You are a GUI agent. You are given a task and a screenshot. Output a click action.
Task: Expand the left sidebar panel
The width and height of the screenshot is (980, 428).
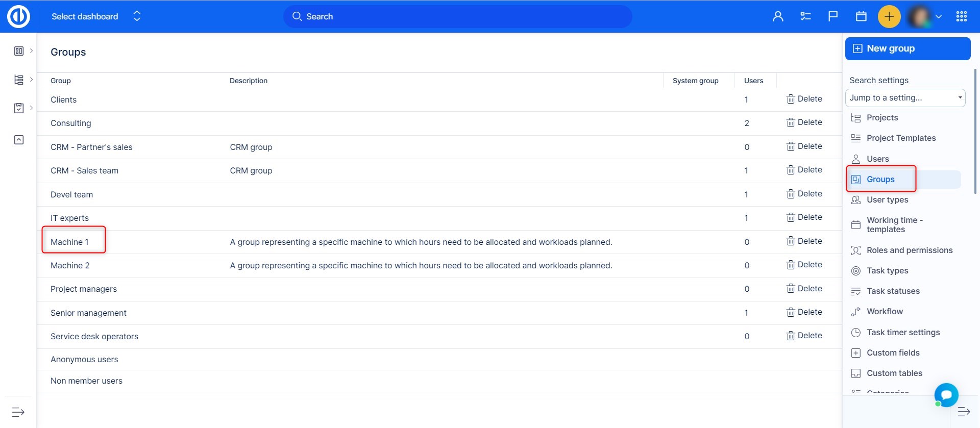tap(18, 412)
